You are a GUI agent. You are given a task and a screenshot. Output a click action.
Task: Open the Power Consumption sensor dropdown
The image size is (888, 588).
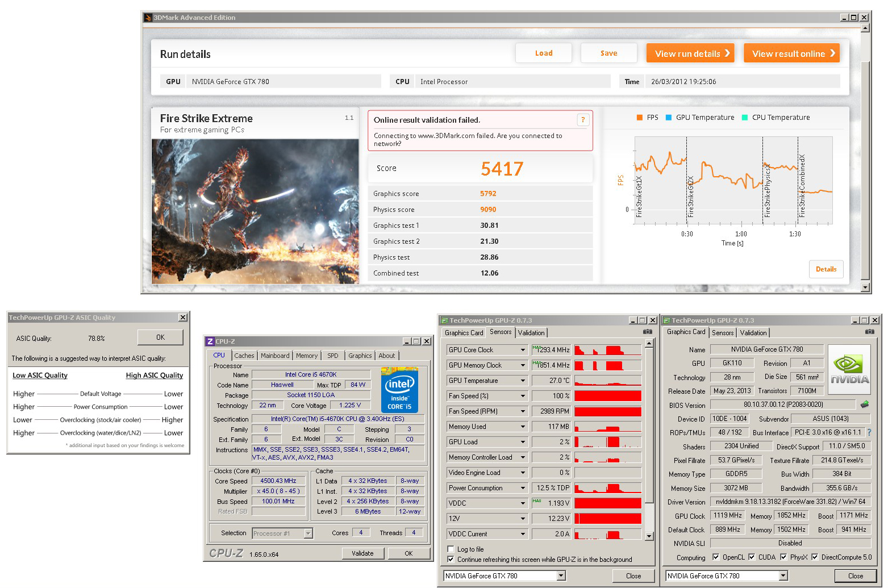tap(523, 488)
